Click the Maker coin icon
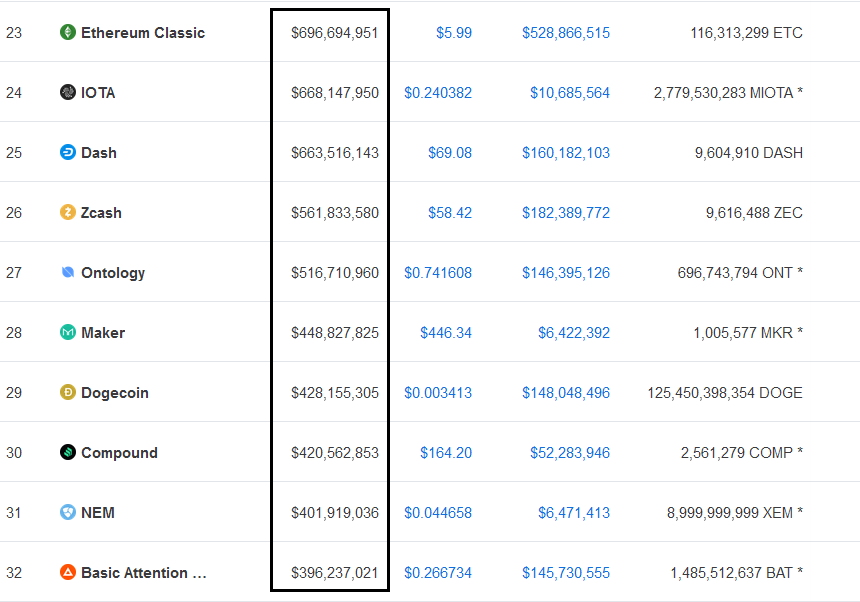The image size is (860, 602). click(x=68, y=333)
